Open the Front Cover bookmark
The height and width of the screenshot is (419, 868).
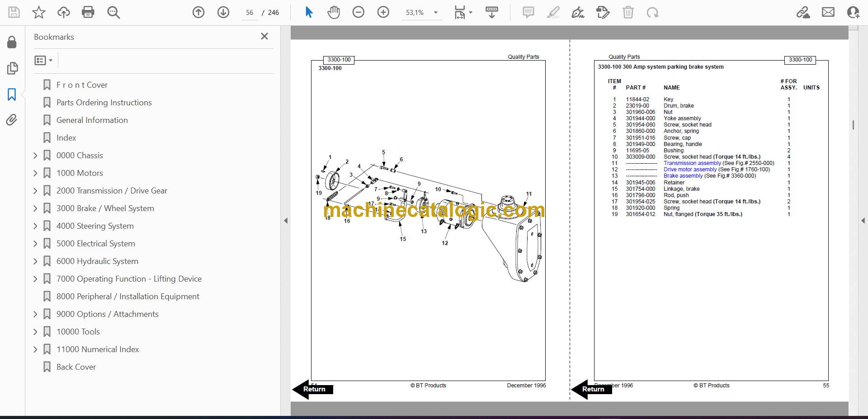pyautogui.click(x=82, y=85)
